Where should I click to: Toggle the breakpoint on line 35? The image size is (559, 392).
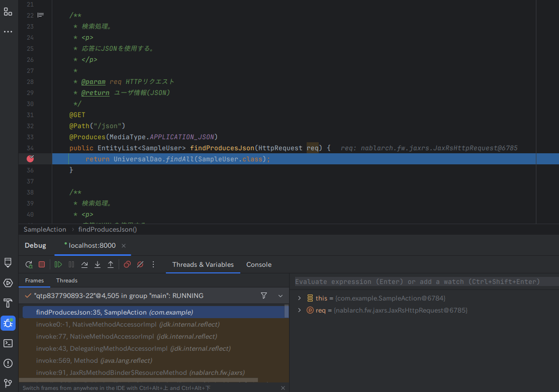point(30,159)
